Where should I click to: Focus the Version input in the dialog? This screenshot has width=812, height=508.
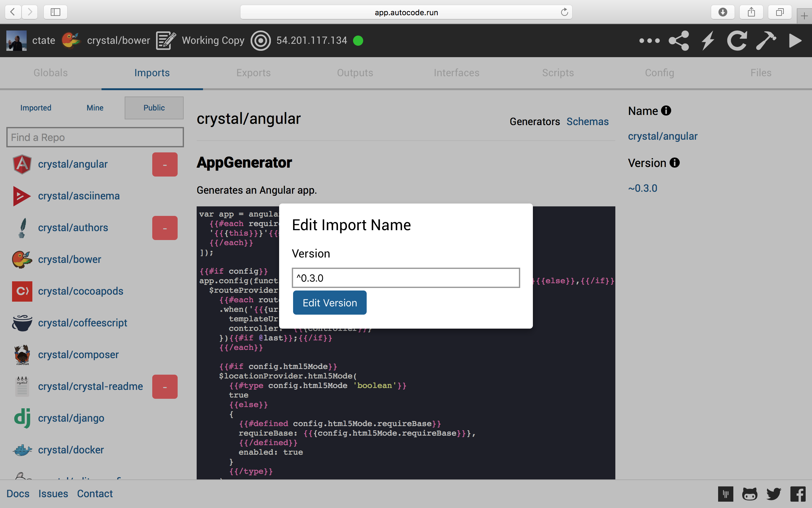point(406,278)
